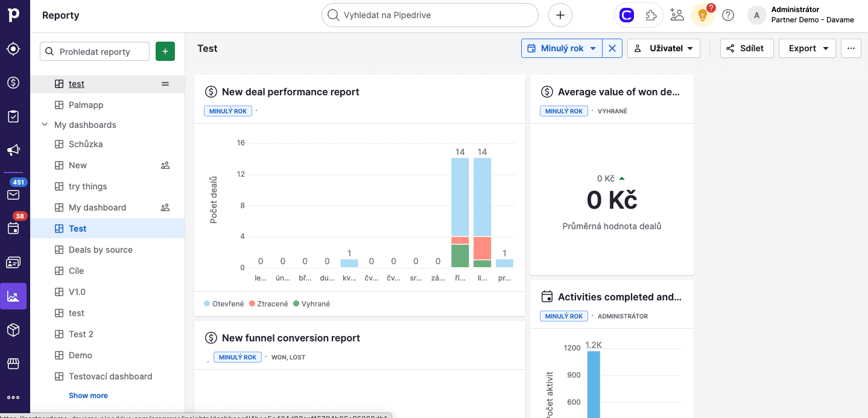Click the Sdílet share button

746,48
